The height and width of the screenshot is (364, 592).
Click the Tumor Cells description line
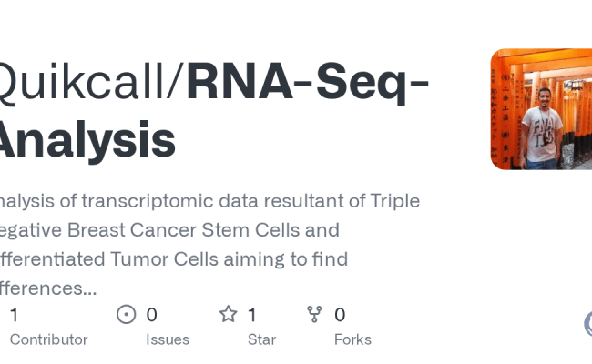click(x=173, y=258)
